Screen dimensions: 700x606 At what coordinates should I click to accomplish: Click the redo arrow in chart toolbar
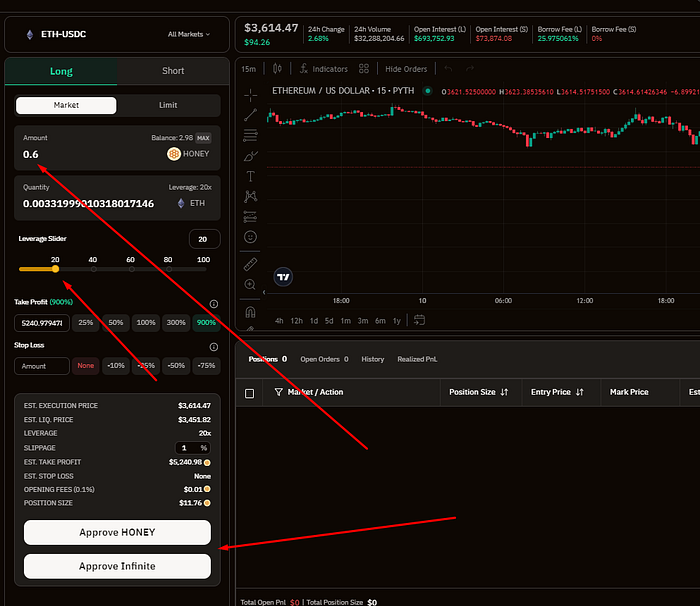click(470, 69)
